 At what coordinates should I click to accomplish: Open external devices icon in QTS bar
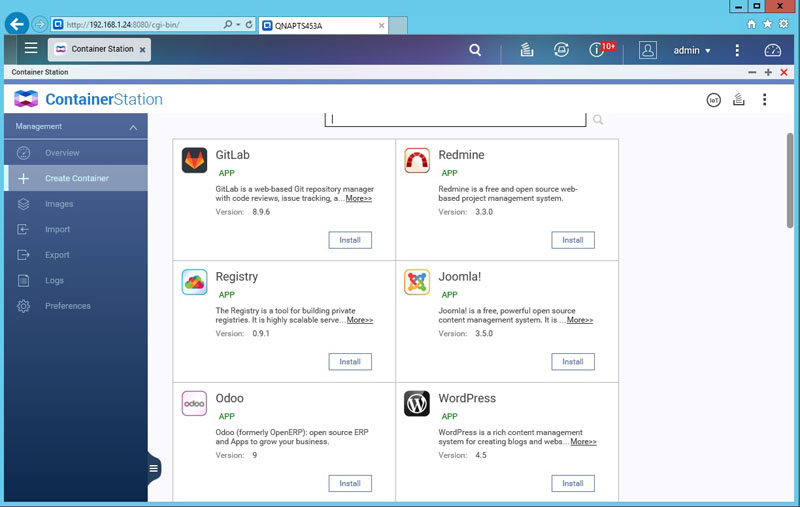(x=561, y=49)
